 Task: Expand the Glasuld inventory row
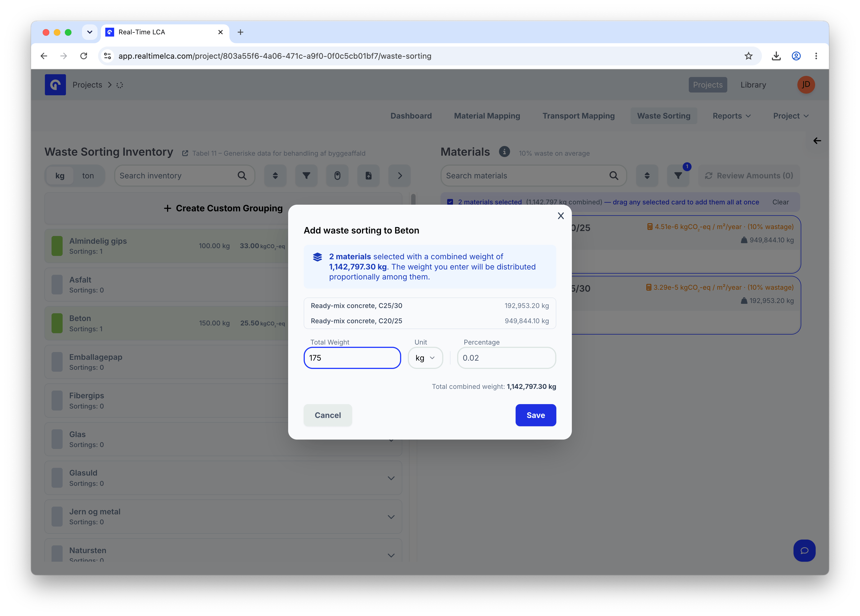(391, 478)
